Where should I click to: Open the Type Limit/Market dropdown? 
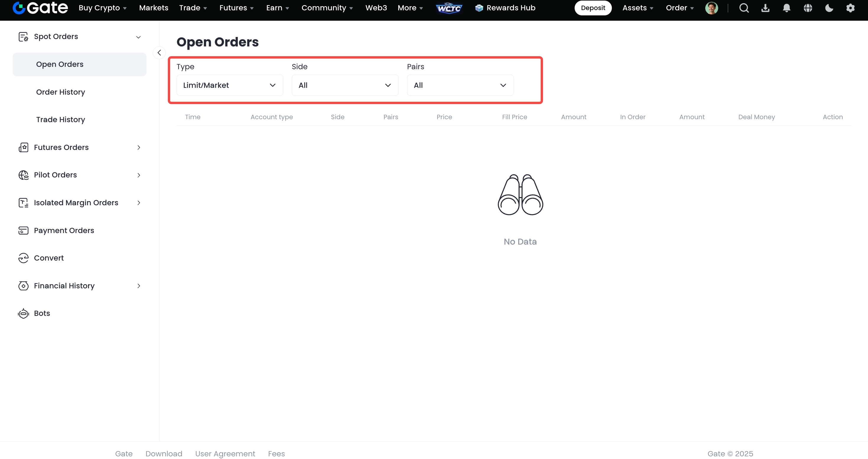[230, 85]
